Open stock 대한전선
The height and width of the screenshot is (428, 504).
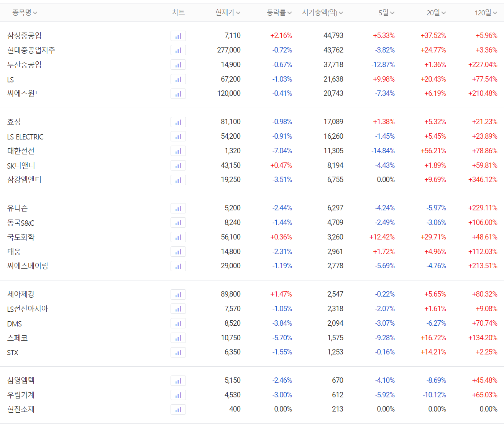21,151
